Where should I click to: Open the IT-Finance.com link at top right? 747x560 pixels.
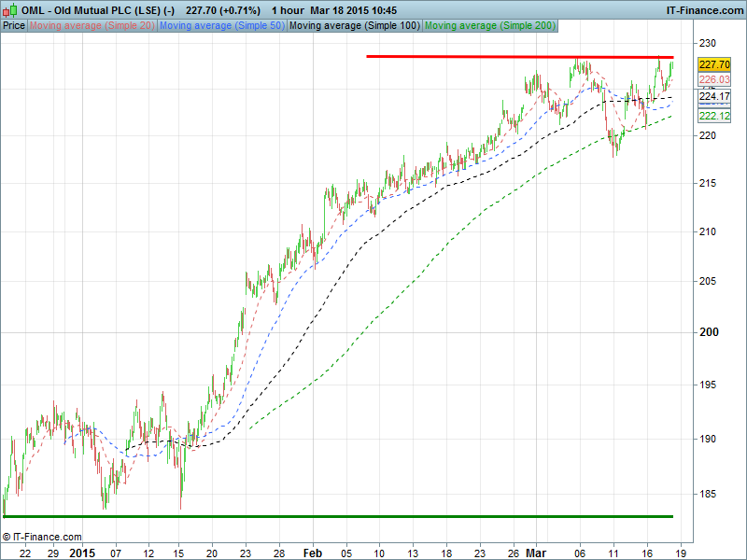pyautogui.click(x=704, y=9)
